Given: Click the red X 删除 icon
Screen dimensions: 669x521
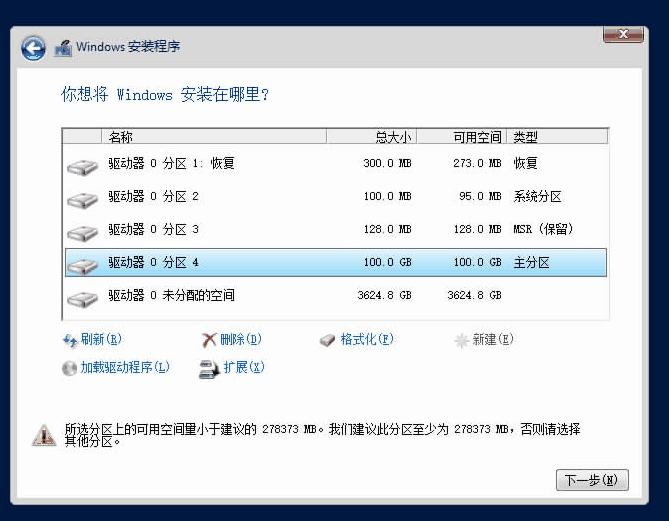Looking at the screenshot, I should [209, 340].
